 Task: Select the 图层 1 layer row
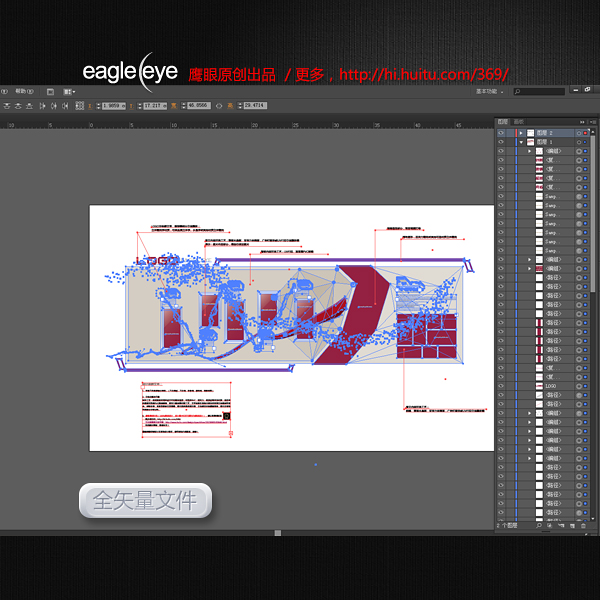[545, 142]
